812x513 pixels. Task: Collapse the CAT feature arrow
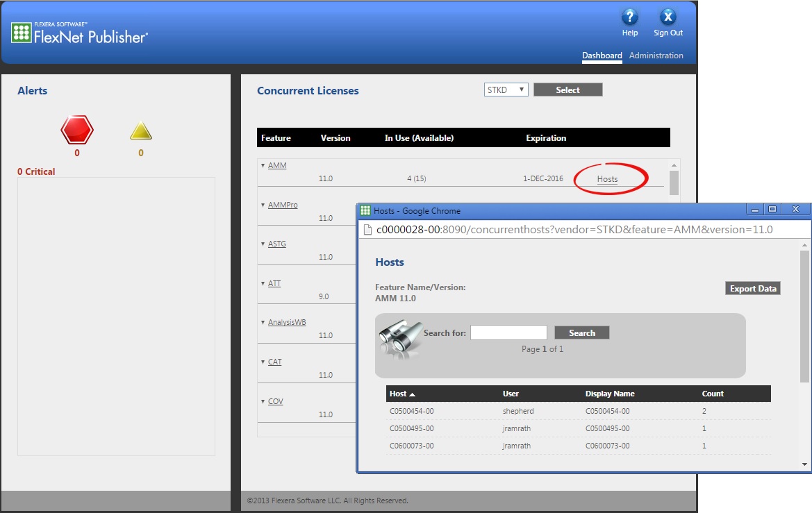click(x=263, y=362)
